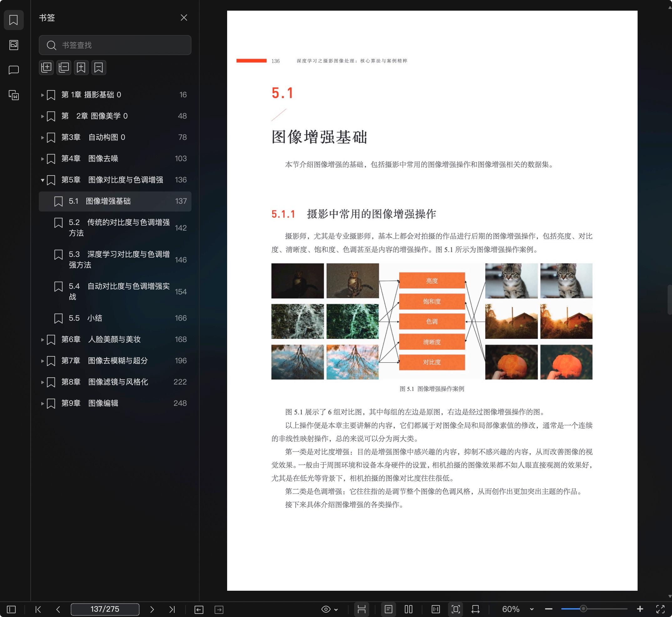Expand 第8章 图像滤镜与风格化 bookmark
The height and width of the screenshot is (617, 672).
pyautogui.click(x=43, y=382)
